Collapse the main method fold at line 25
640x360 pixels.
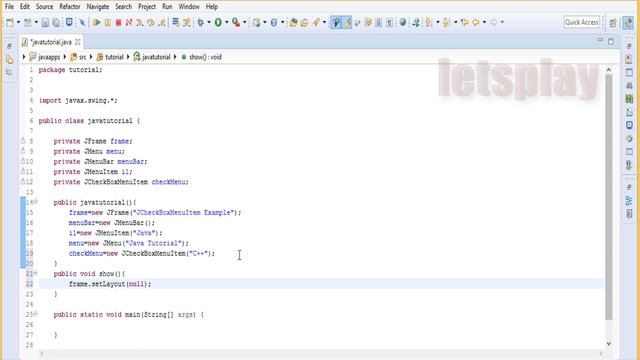(x=36, y=313)
